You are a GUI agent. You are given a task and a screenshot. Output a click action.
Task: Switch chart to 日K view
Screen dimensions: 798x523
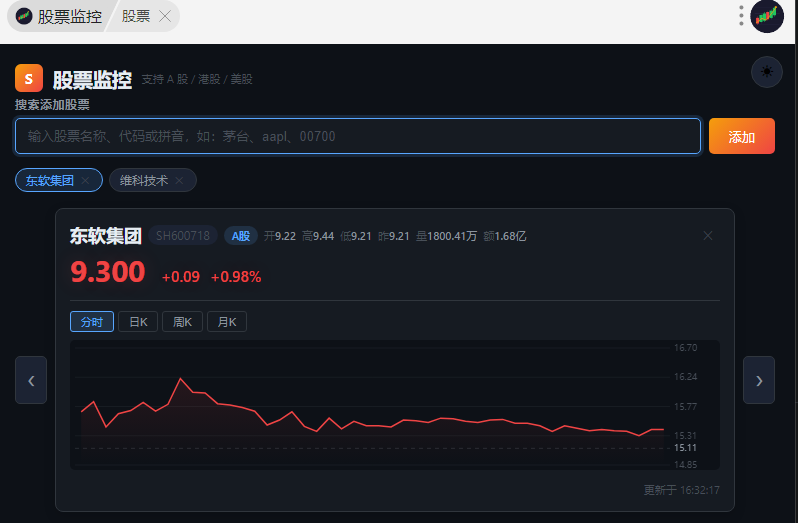pyautogui.click(x=138, y=322)
